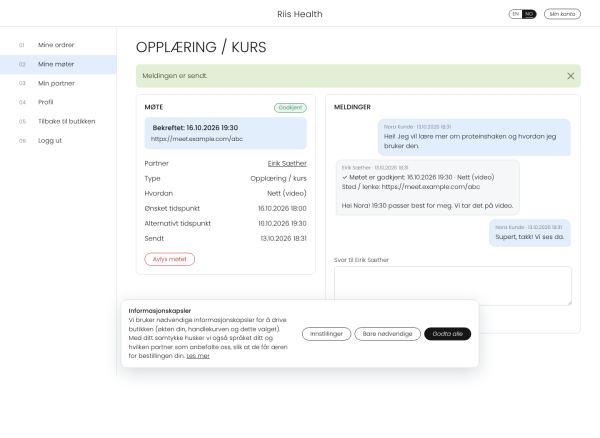The image size is (600, 438).
Task: Click the Avlys møtet button
Action: 170,259
